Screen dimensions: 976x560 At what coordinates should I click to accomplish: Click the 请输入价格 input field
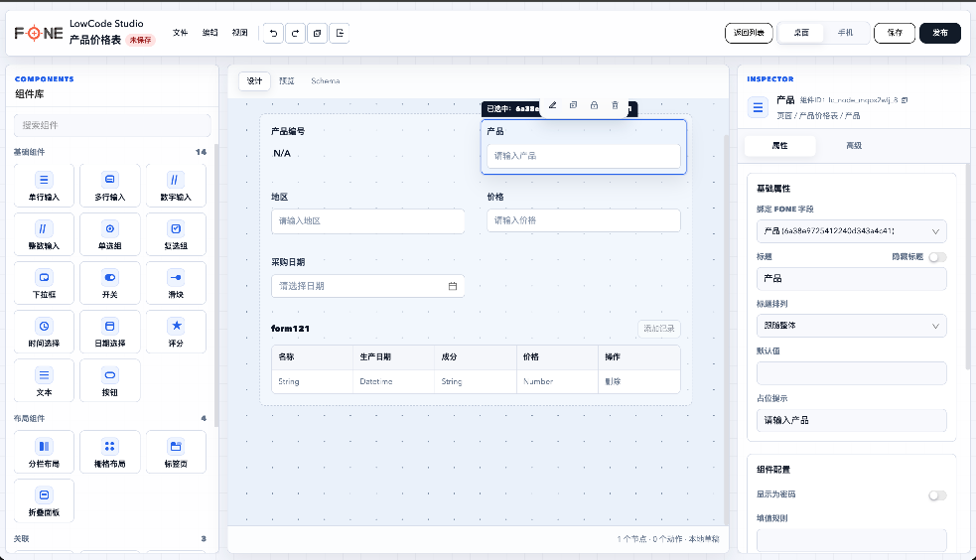[583, 220]
